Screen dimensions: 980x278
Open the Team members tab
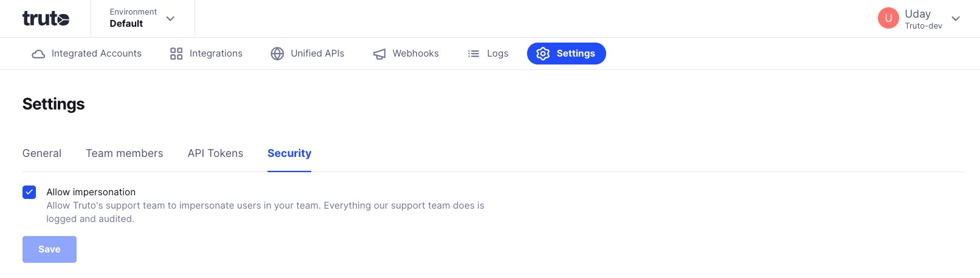[125, 153]
